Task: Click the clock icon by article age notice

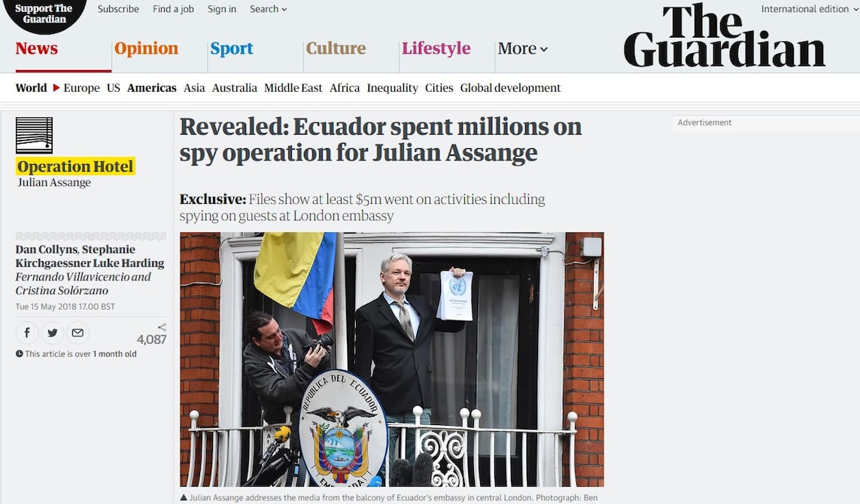Action: click(x=20, y=354)
